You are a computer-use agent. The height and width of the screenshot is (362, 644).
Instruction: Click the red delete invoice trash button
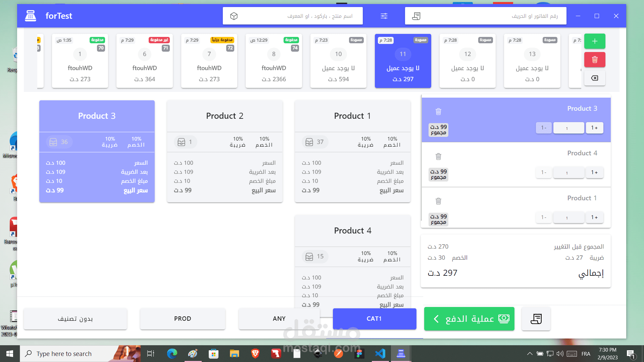tap(595, 60)
